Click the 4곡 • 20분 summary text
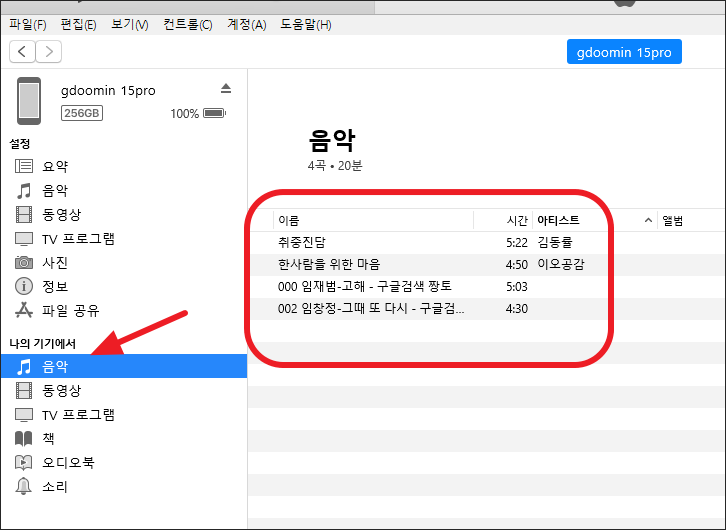Viewport: 726px width, 530px height. coord(335,165)
